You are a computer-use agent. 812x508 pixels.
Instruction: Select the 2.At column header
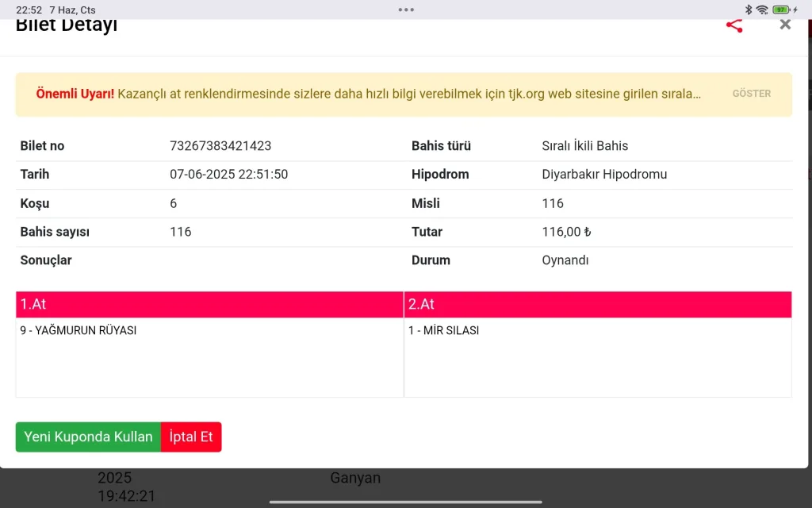597,304
